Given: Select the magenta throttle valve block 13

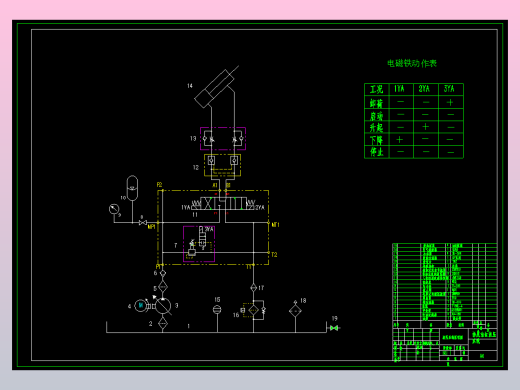Looking at the screenshot, I should coord(223,138).
